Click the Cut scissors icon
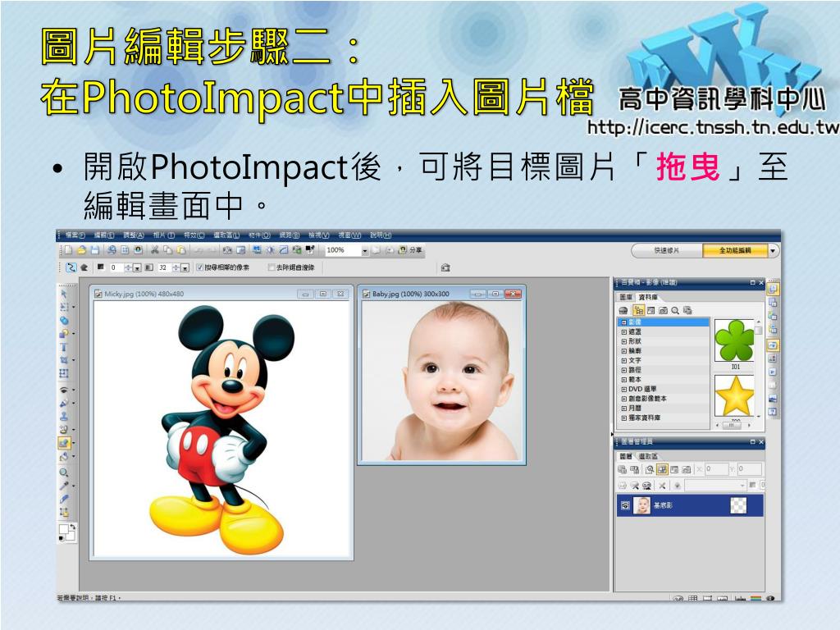The image size is (840, 630). pyautogui.click(x=154, y=250)
